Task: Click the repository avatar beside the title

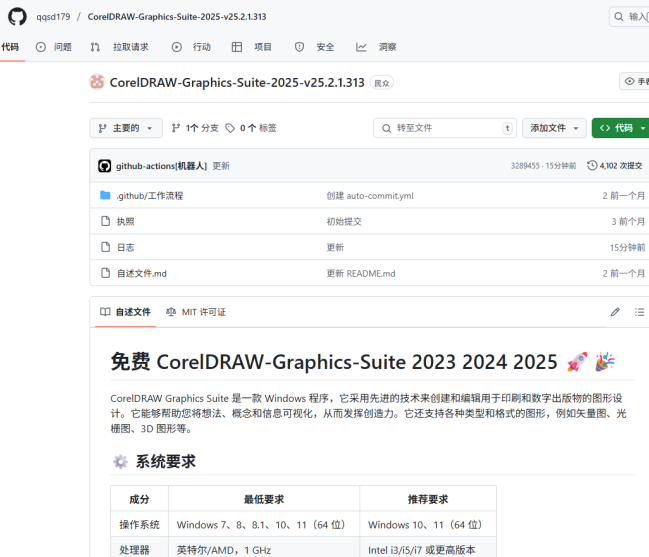Action: point(97,82)
